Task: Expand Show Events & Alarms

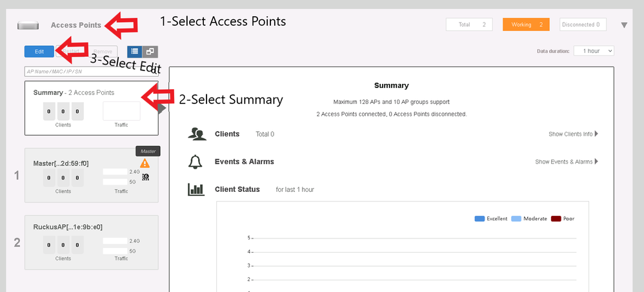Action: (566, 162)
